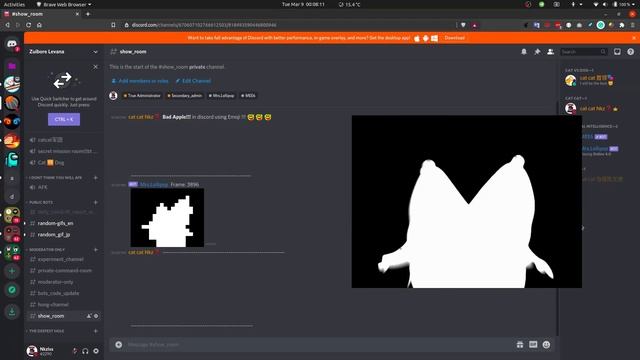
Task: Open a new browser tab
Action: pos(88,14)
